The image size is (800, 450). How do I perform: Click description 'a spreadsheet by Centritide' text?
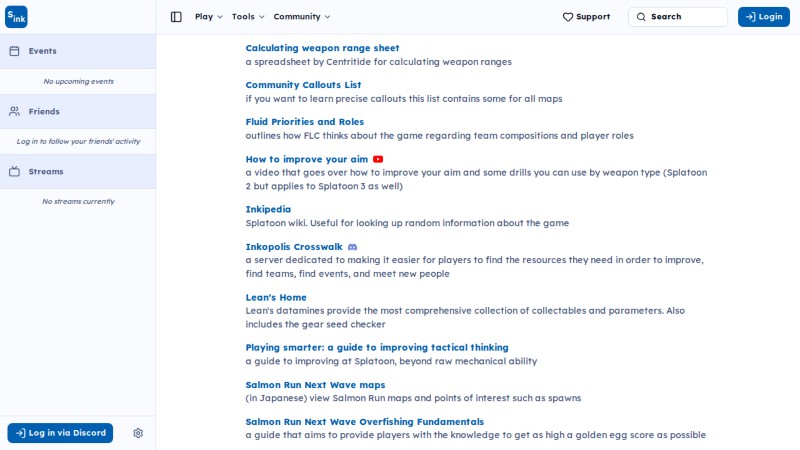(379, 62)
